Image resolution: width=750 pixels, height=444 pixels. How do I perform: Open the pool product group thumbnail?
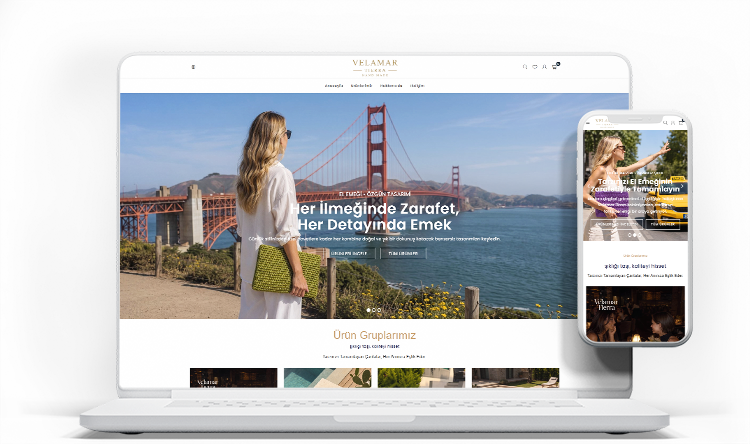pyautogui.click(x=328, y=377)
